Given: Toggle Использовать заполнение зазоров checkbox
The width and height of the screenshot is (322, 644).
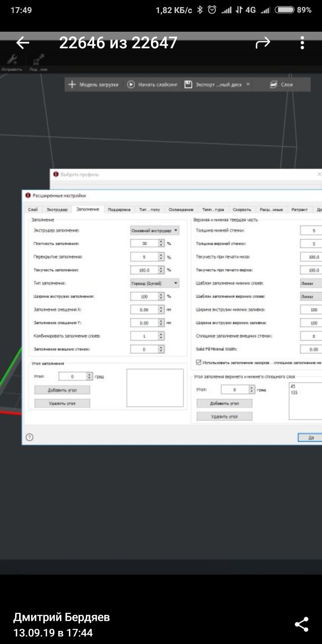Looking at the screenshot, I should [x=198, y=362].
